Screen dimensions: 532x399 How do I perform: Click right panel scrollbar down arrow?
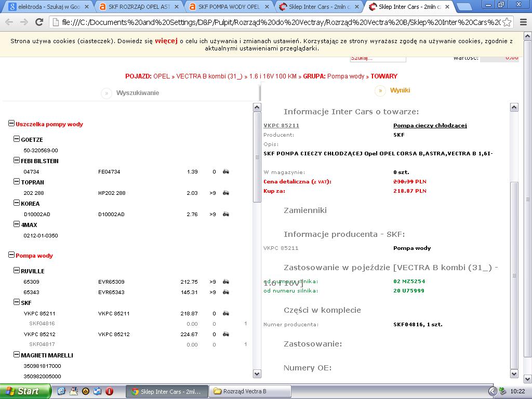[x=514, y=374]
